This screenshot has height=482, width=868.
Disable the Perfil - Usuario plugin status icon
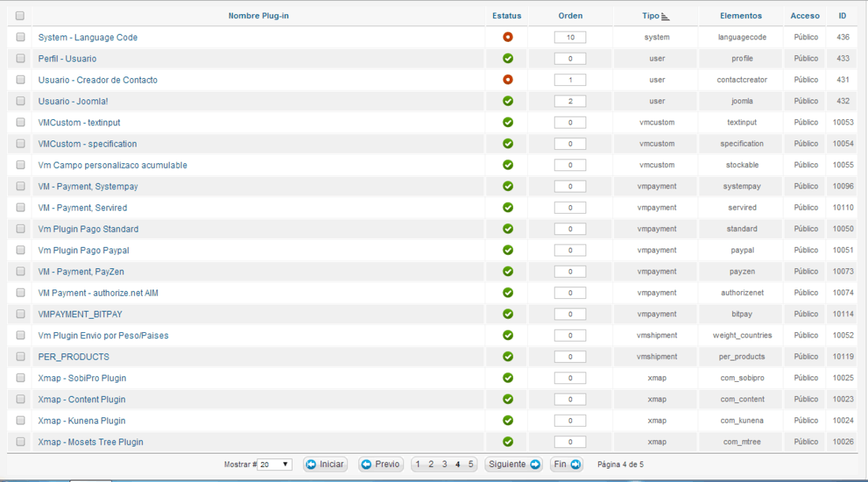point(507,58)
